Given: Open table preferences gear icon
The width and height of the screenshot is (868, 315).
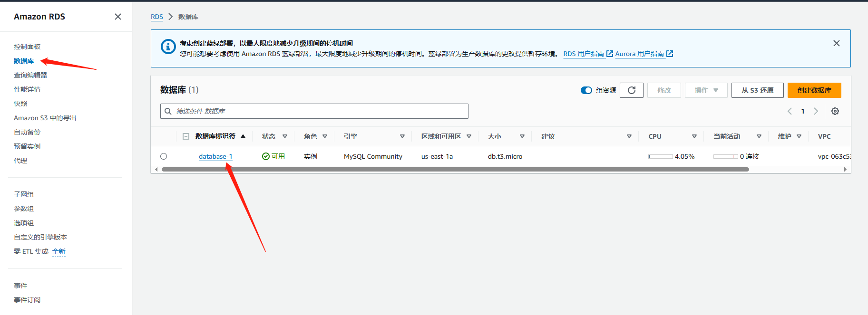Looking at the screenshot, I should pos(835,111).
